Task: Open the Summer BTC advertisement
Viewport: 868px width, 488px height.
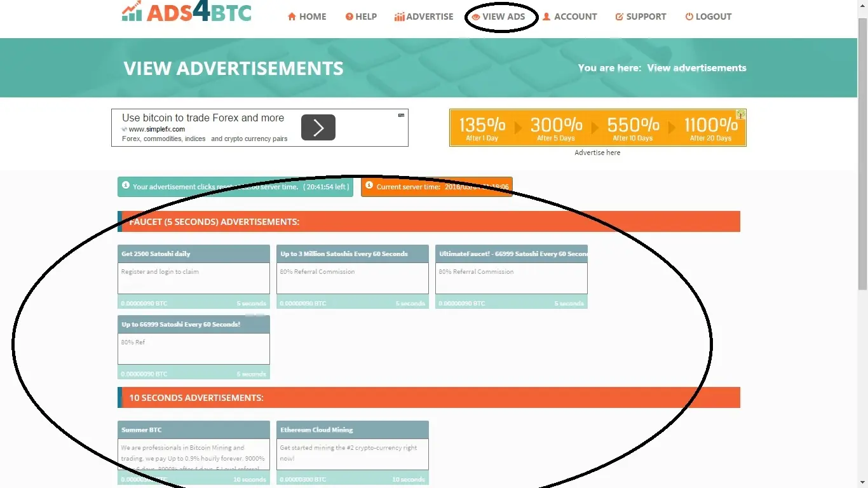Action: click(194, 452)
